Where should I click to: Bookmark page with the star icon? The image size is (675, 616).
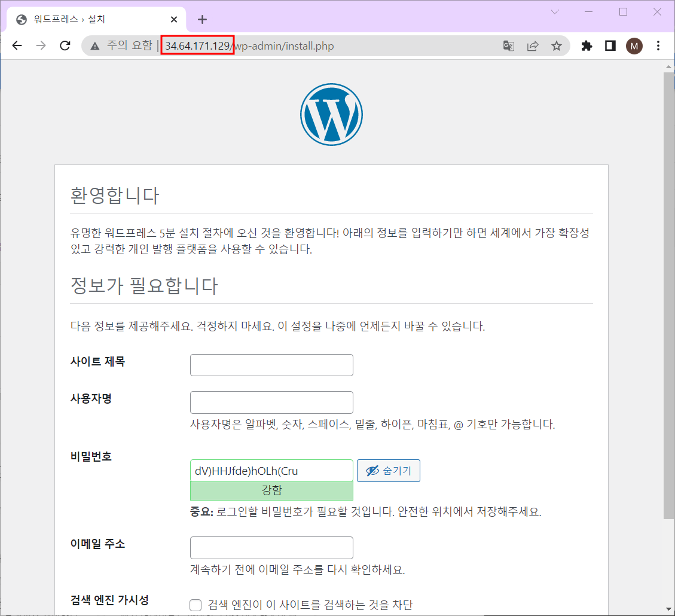pos(556,45)
